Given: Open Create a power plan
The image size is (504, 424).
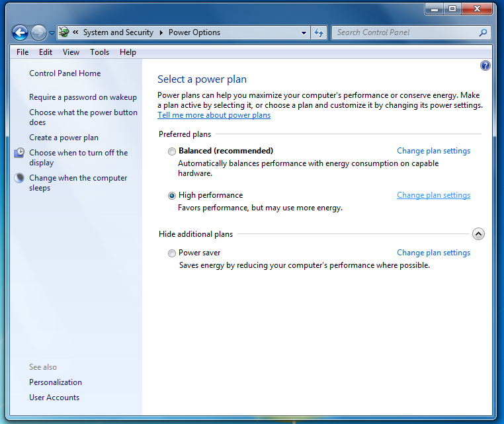Looking at the screenshot, I should 63,138.
